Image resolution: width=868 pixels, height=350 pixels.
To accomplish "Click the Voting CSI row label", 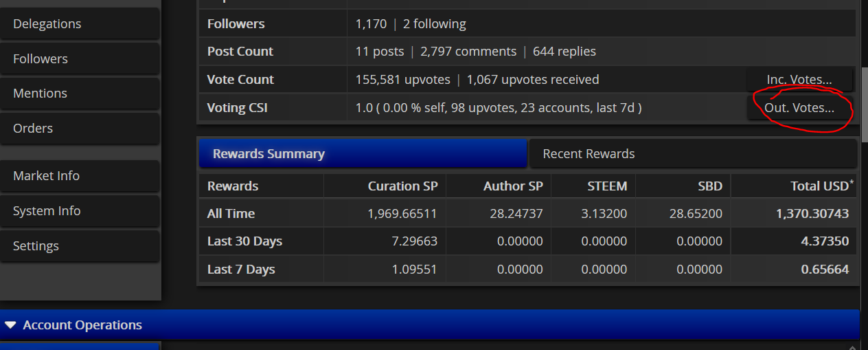I will (238, 108).
